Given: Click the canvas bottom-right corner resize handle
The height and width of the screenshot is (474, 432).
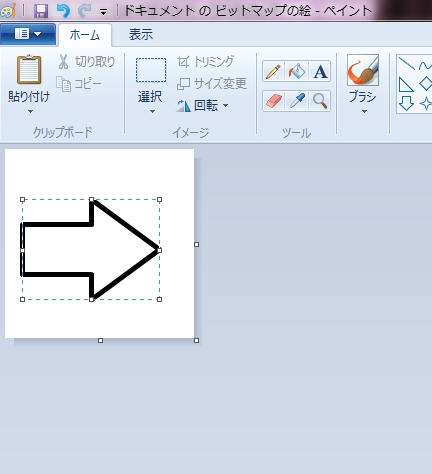Looking at the screenshot, I should pyautogui.click(x=196, y=340).
